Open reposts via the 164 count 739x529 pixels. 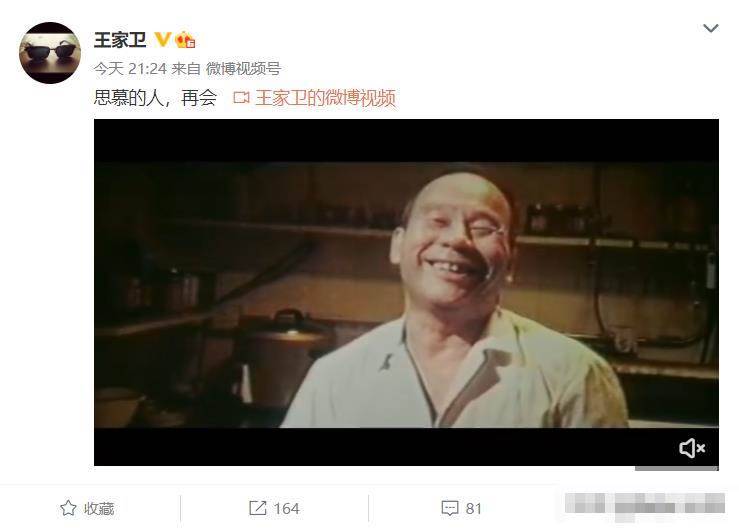[286, 509]
